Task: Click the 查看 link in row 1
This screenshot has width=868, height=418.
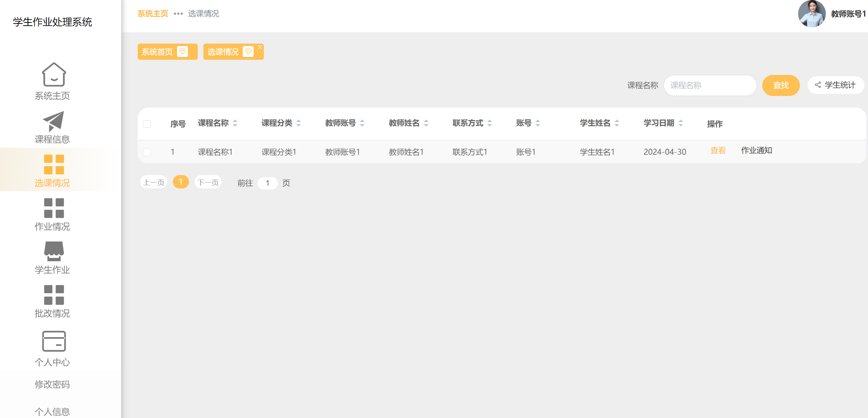Action: [x=718, y=150]
